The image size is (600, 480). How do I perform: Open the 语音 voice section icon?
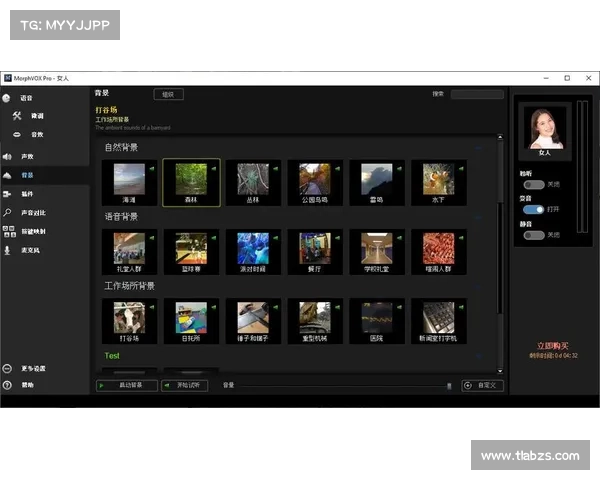(x=7, y=98)
